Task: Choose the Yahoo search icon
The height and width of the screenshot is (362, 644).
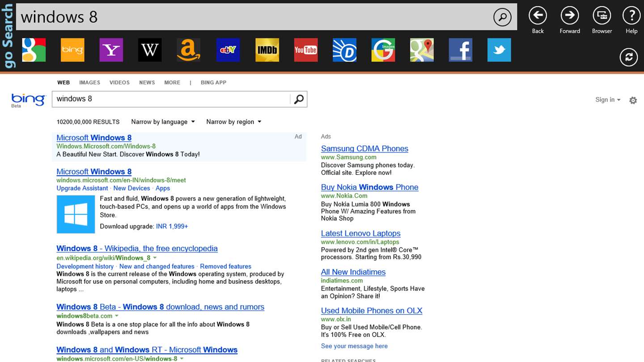Action: [111, 50]
